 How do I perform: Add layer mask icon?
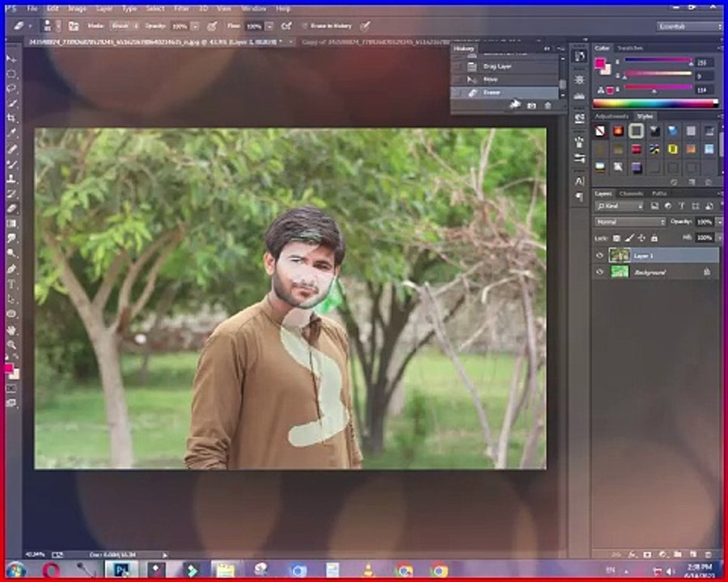pyautogui.click(x=647, y=555)
